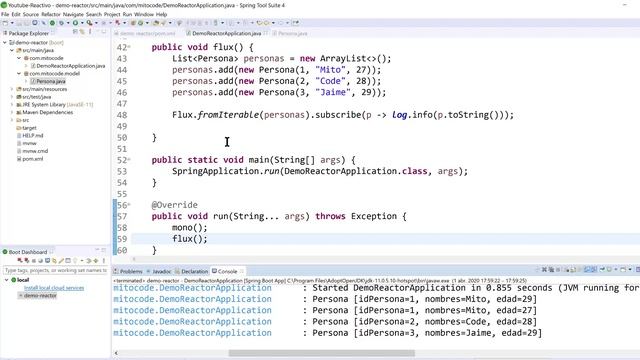Collapse the local node in Boot Dashboard

tap(7, 280)
